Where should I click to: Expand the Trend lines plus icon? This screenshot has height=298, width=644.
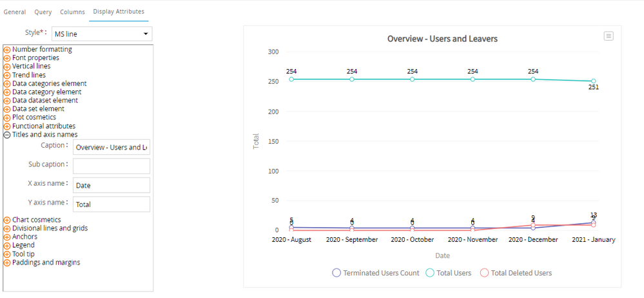(x=7, y=75)
